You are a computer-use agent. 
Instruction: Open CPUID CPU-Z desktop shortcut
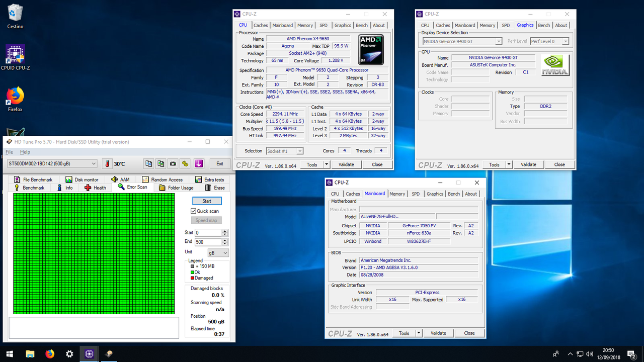(15, 58)
